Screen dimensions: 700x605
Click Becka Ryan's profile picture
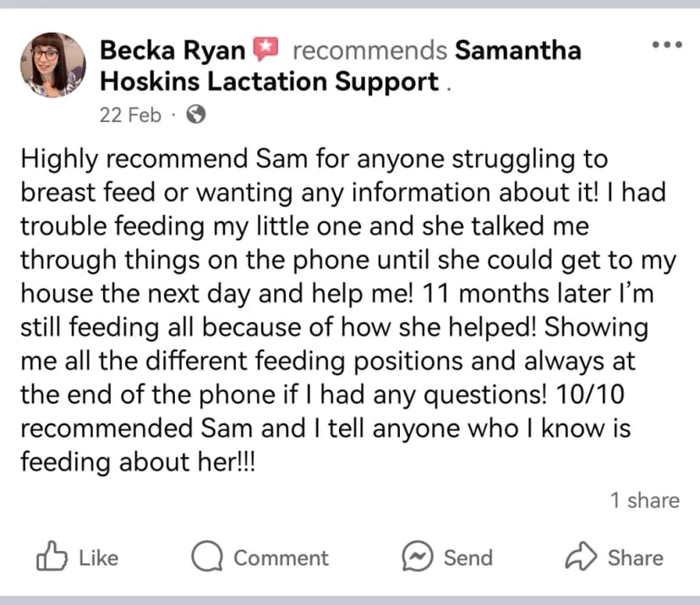(53, 65)
